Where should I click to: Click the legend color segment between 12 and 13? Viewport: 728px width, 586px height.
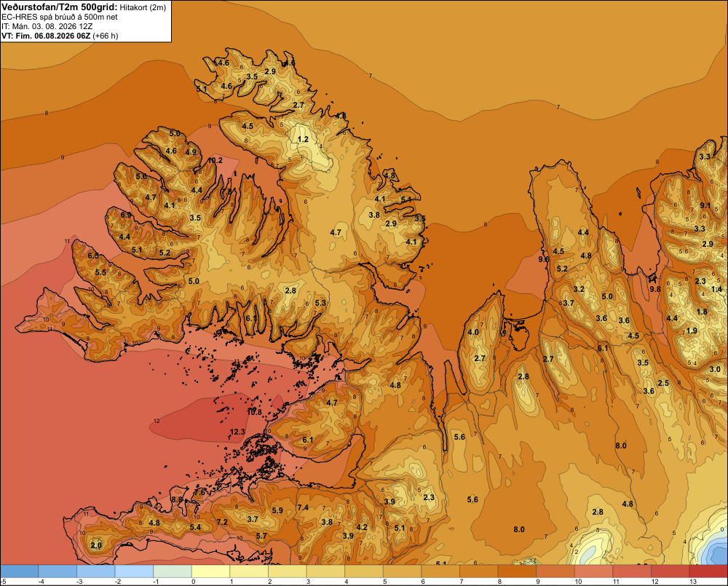point(670,571)
